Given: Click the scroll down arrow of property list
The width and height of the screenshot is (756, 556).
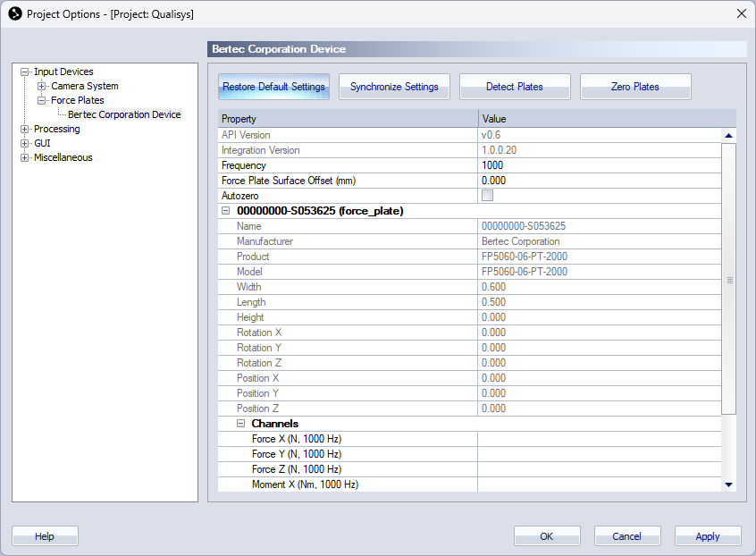Looking at the screenshot, I should (x=728, y=484).
